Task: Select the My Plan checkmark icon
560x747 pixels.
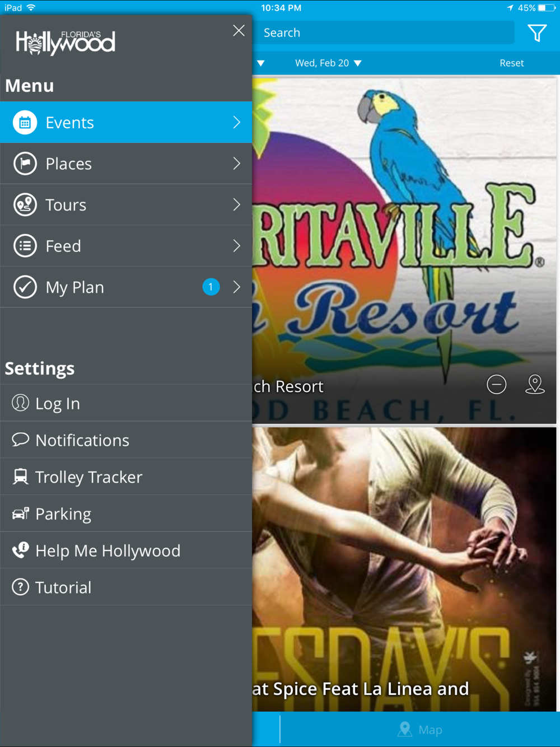Action: point(25,287)
